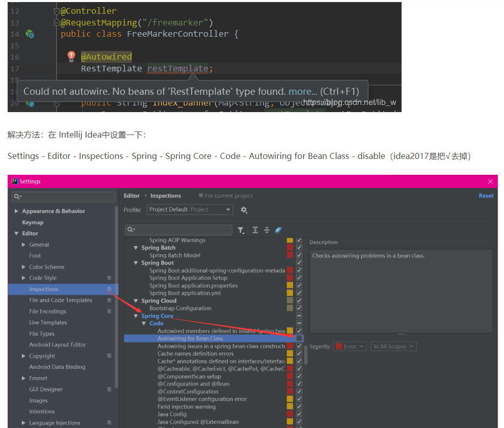Click the Reset link in settings
504x428 pixels.
pyautogui.click(x=486, y=195)
